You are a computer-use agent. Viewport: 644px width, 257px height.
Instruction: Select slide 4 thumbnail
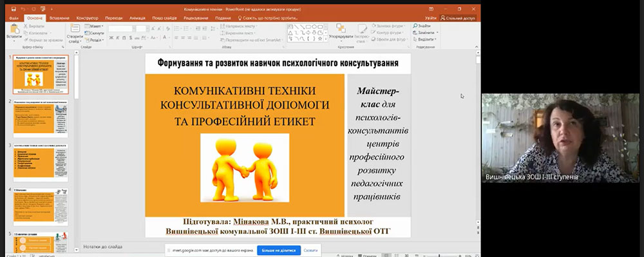click(41, 207)
